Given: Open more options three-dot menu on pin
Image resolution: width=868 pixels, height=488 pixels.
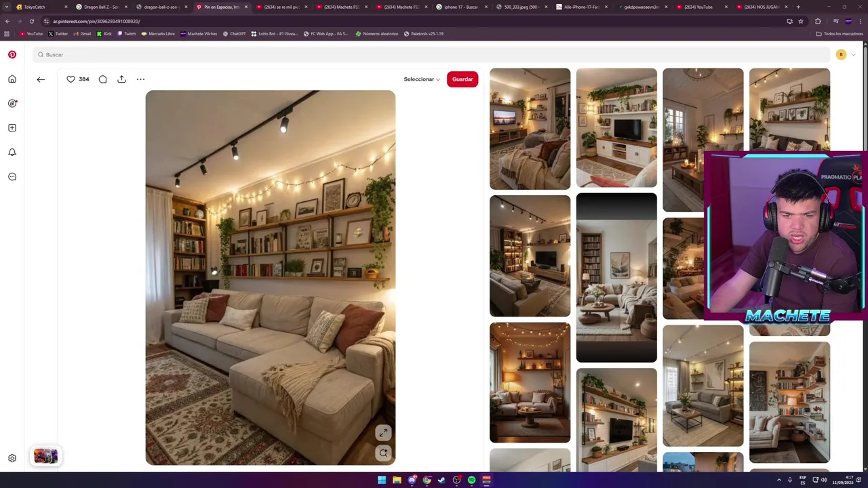Looking at the screenshot, I should (x=140, y=79).
